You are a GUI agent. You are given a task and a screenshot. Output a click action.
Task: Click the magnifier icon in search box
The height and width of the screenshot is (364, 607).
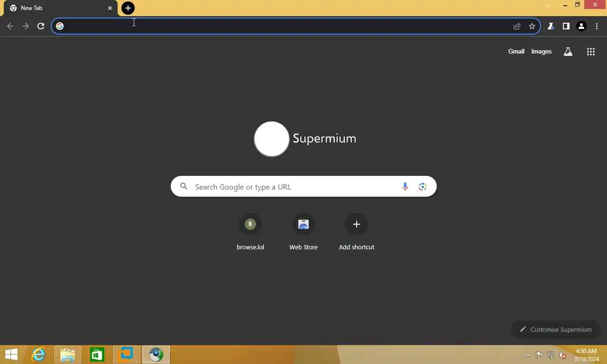(184, 187)
